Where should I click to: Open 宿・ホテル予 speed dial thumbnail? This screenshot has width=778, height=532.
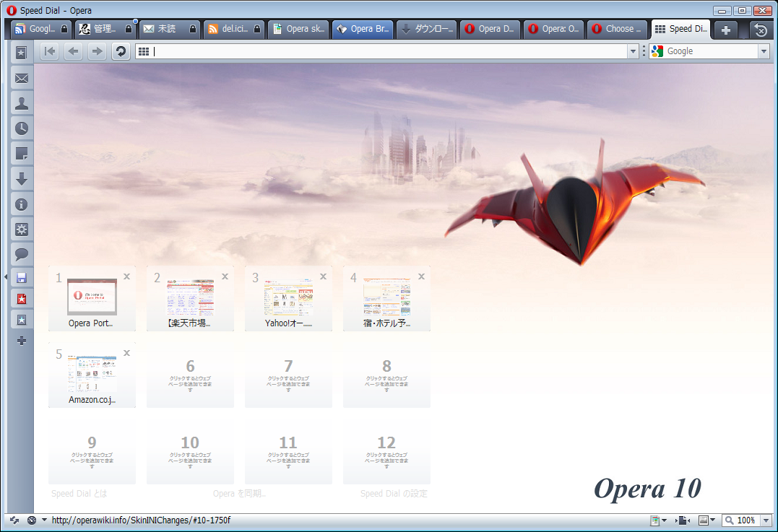pos(386,297)
